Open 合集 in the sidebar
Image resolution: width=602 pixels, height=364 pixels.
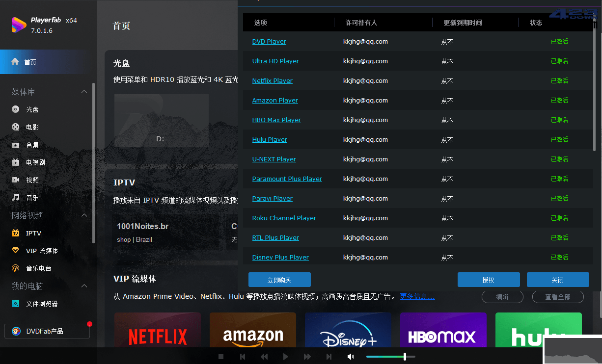tap(32, 145)
